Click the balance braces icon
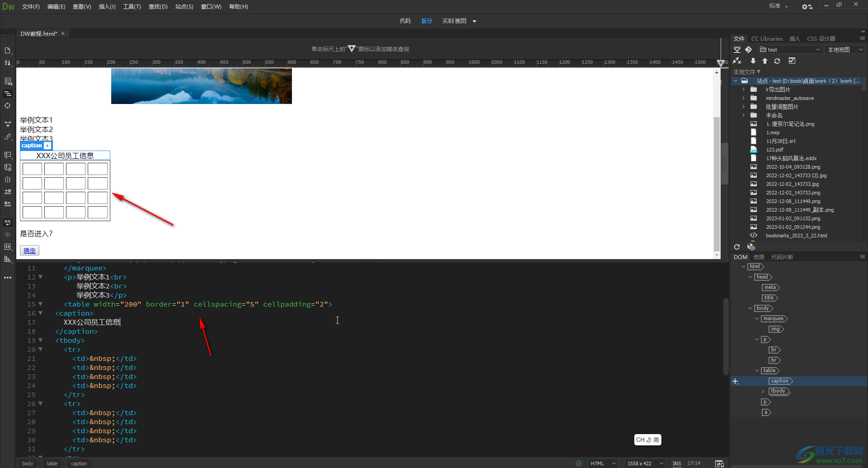 pyautogui.click(x=8, y=180)
